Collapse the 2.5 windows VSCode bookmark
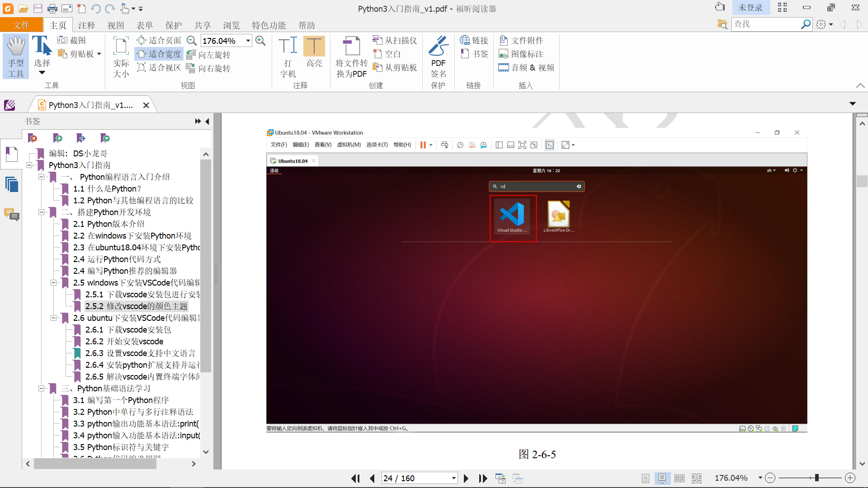868x488 pixels. tap(53, 283)
